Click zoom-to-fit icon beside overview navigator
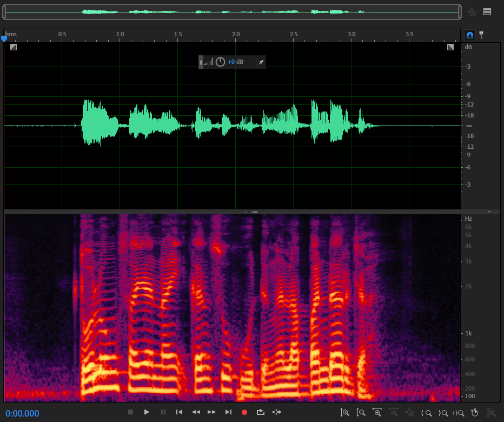Viewport: 504px width, 422px height. pos(472,12)
